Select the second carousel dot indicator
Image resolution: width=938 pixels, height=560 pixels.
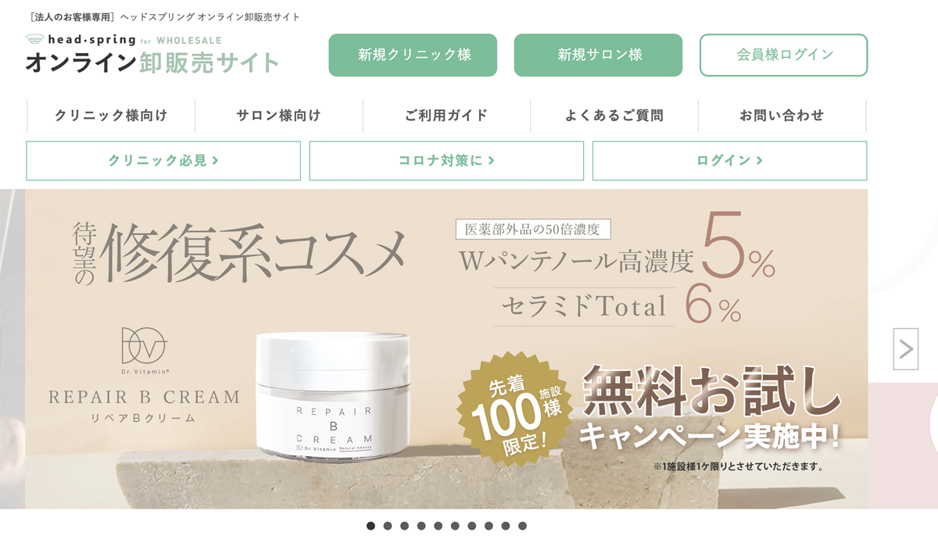click(x=388, y=526)
